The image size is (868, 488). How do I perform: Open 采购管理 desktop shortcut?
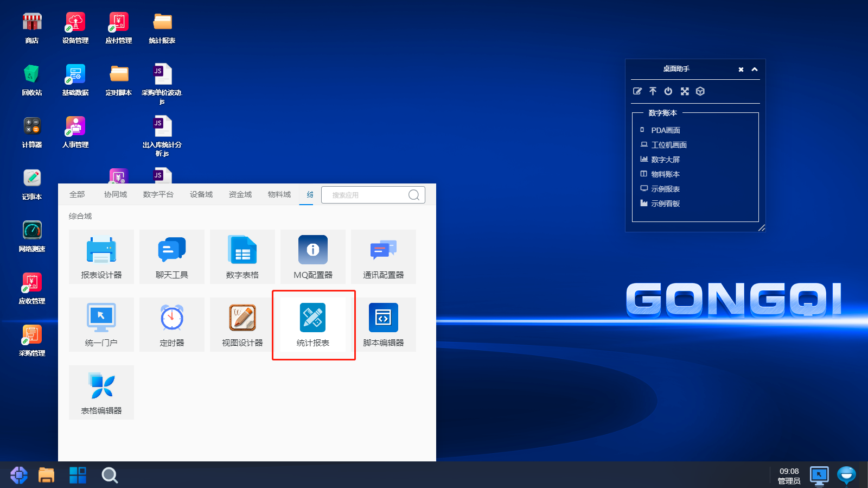[32, 341]
